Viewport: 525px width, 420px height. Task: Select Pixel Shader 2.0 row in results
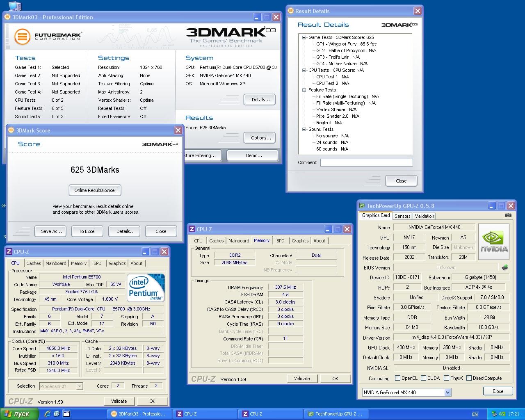point(338,116)
